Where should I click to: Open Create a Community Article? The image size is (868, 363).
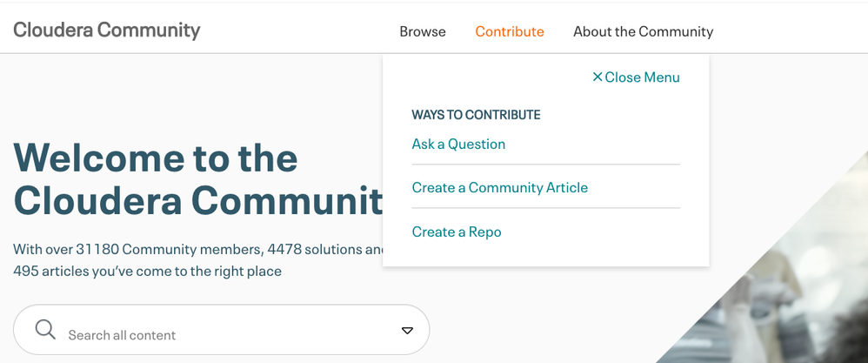coord(500,187)
